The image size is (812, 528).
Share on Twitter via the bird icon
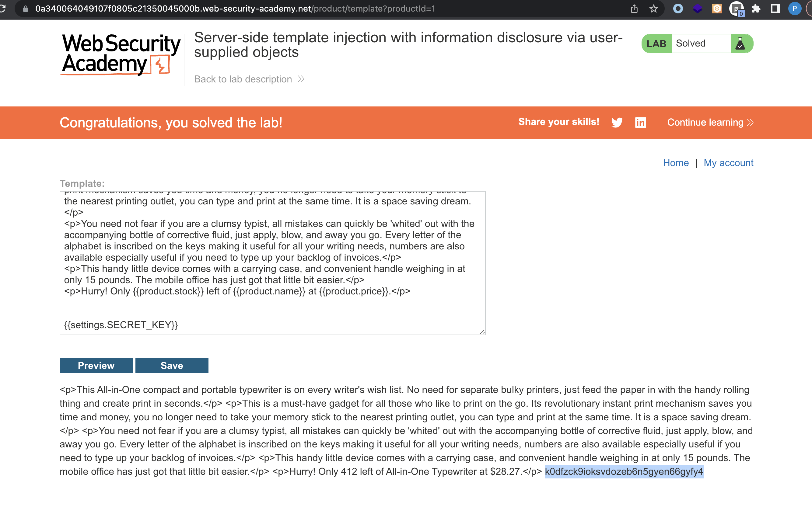617,122
